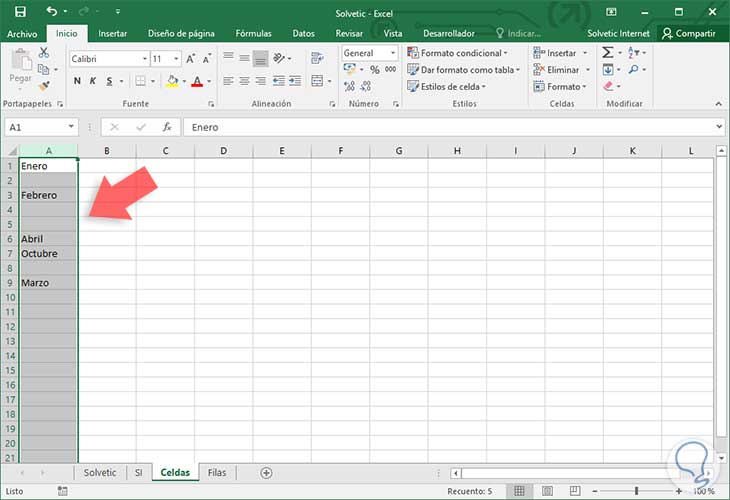Add a new sheet with plus button
Viewport: 730px width, 500px height.
coord(266,473)
